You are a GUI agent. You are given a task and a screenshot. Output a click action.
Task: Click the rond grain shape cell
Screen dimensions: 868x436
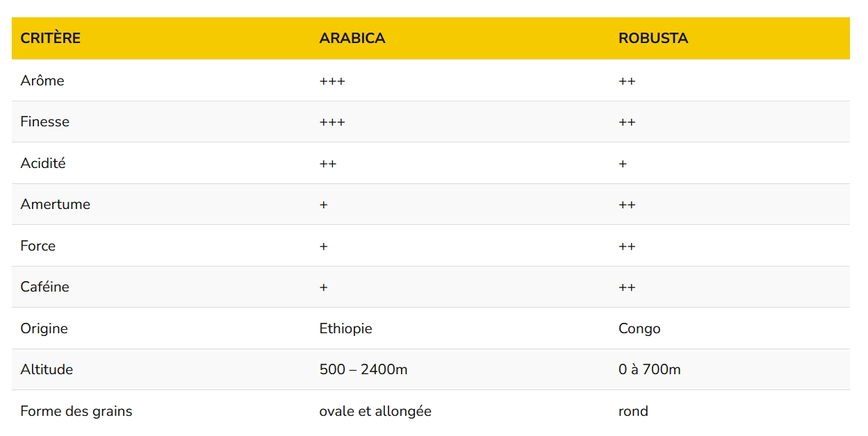click(633, 411)
